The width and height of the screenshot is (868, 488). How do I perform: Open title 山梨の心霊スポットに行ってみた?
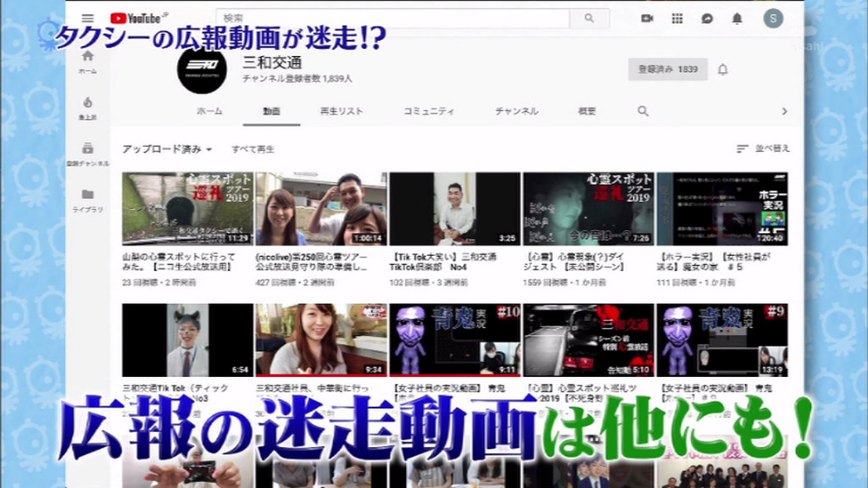[180, 262]
